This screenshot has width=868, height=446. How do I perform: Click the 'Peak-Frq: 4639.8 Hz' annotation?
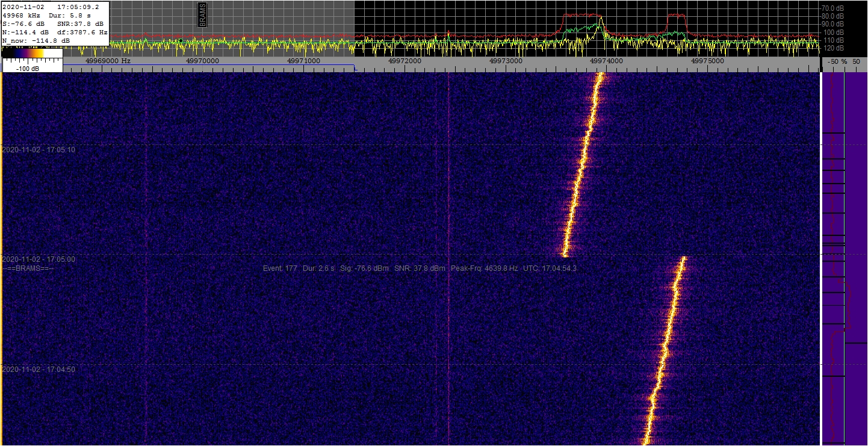484,268
